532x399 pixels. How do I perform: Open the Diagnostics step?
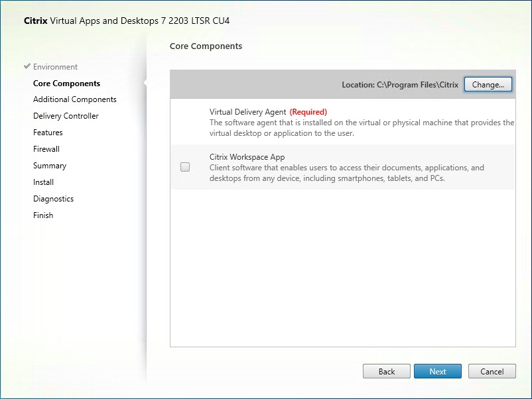click(53, 198)
